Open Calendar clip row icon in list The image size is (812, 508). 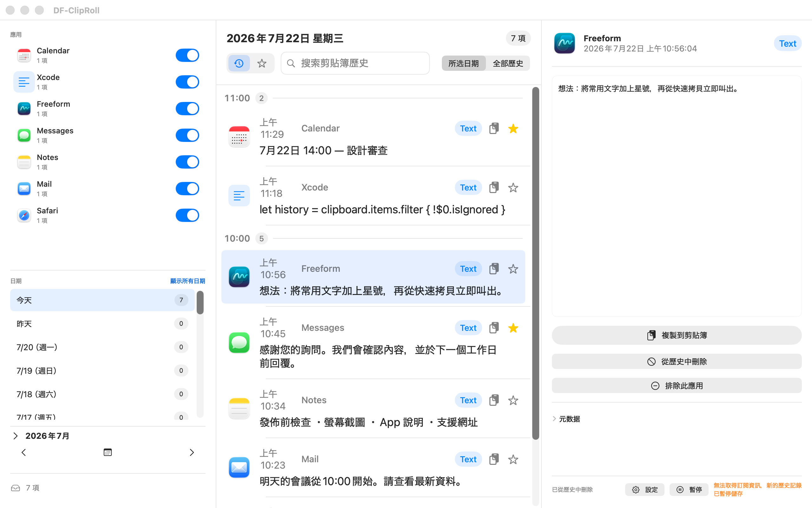pyautogui.click(x=239, y=137)
